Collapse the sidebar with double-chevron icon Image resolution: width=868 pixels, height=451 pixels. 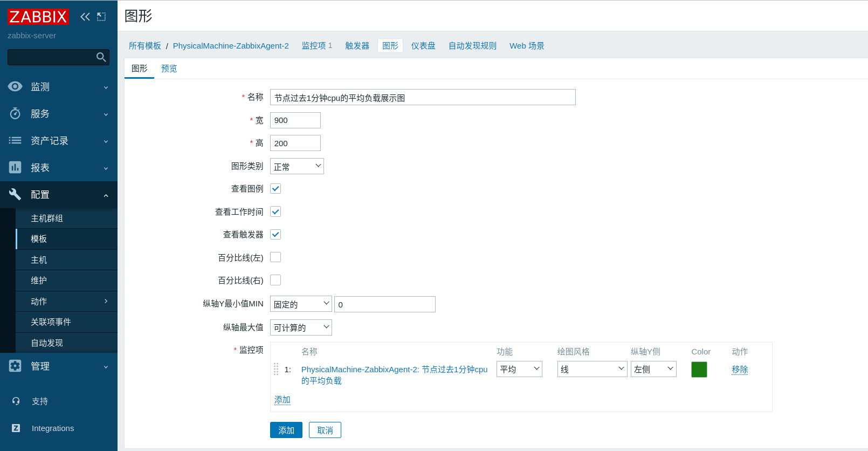click(x=85, y=17)
